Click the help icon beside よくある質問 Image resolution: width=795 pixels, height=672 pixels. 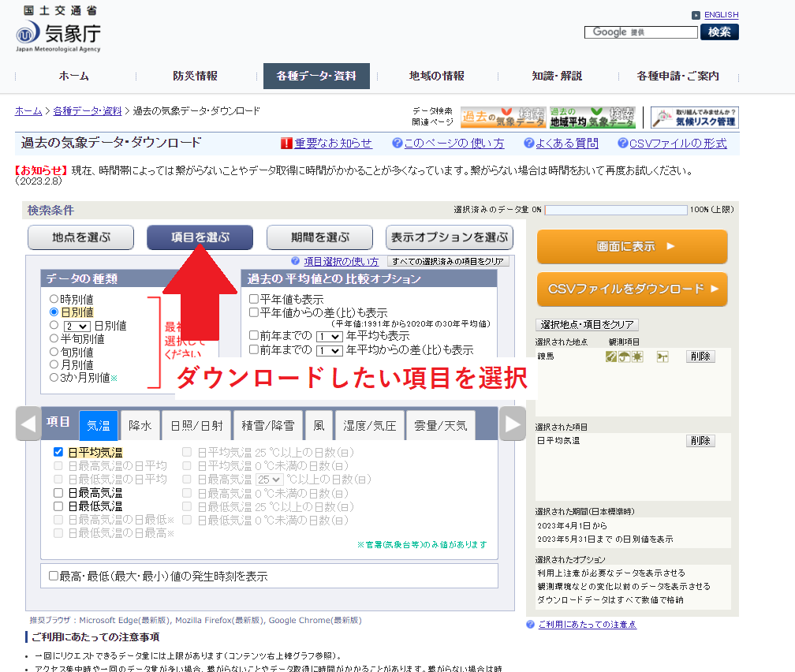pyautogui.click(x=528, y=144)
